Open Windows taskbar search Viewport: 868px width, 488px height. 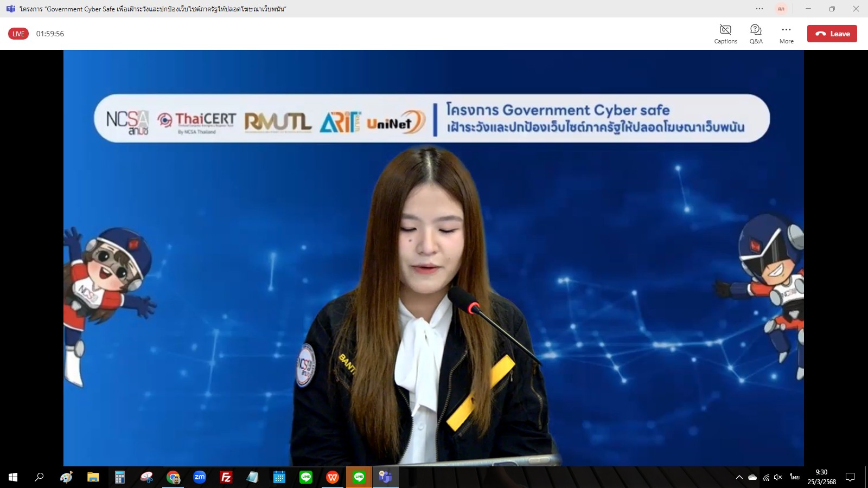[39, 477]
